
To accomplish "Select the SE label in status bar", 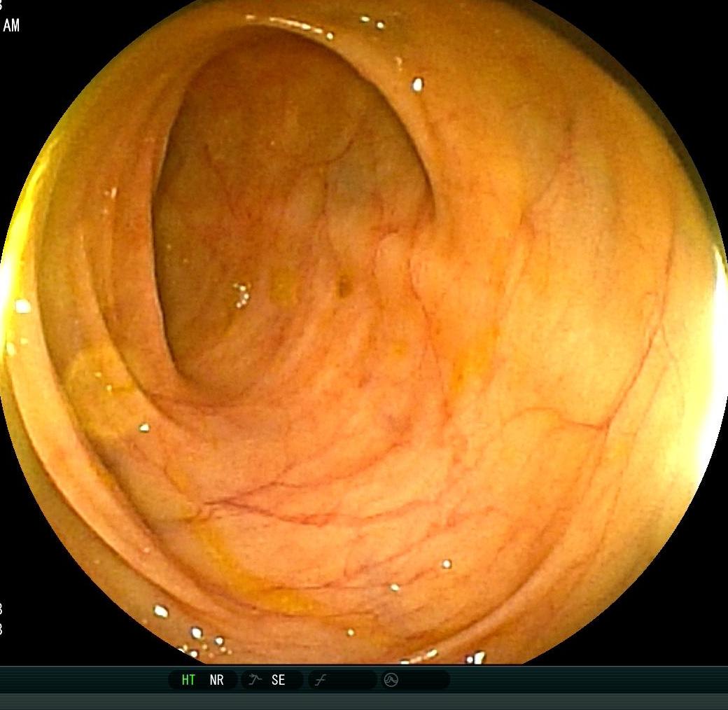I will [x=278, y=680].
